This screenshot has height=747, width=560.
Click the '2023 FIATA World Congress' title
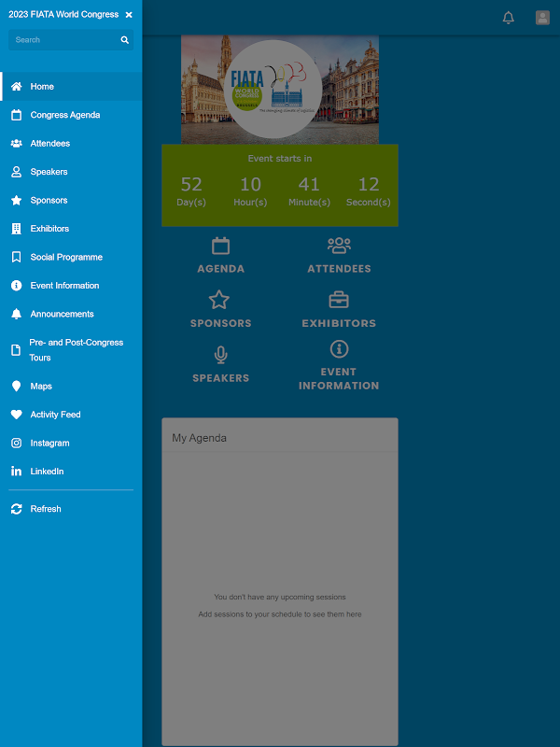coord(63,15)
